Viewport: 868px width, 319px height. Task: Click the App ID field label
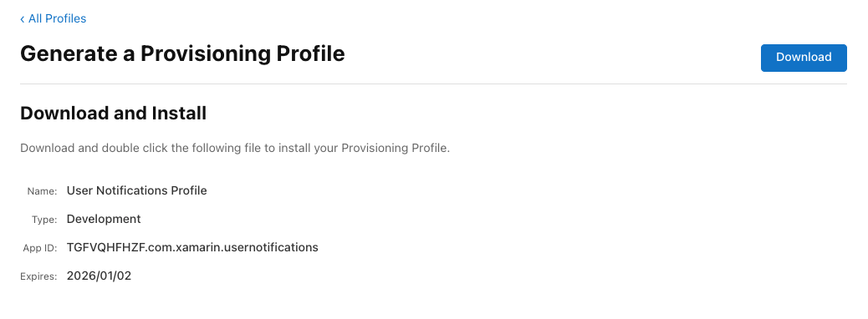pyautogui.click(x=40, y=248)
